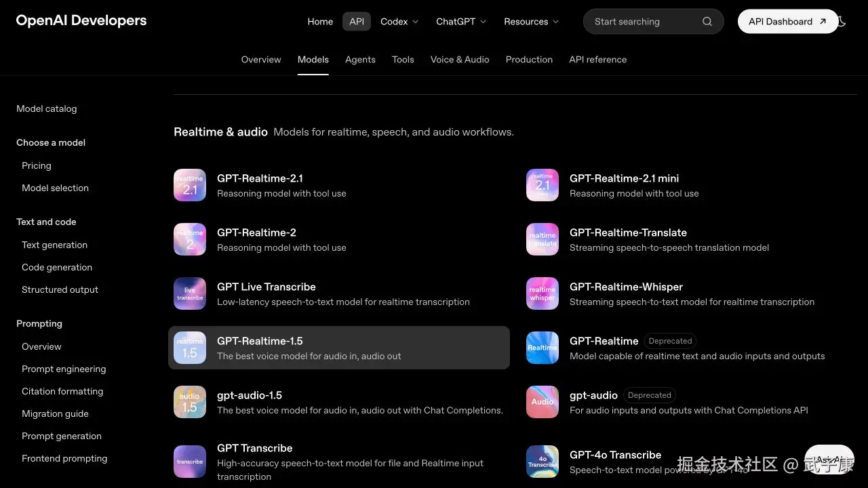Open Code generation sidebar link
This screenshot has width=868, height=488.
(57, 267)
